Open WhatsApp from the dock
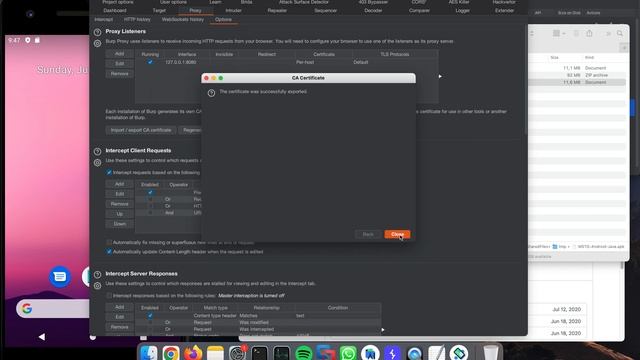640x360 pixels. click(348, 353)
